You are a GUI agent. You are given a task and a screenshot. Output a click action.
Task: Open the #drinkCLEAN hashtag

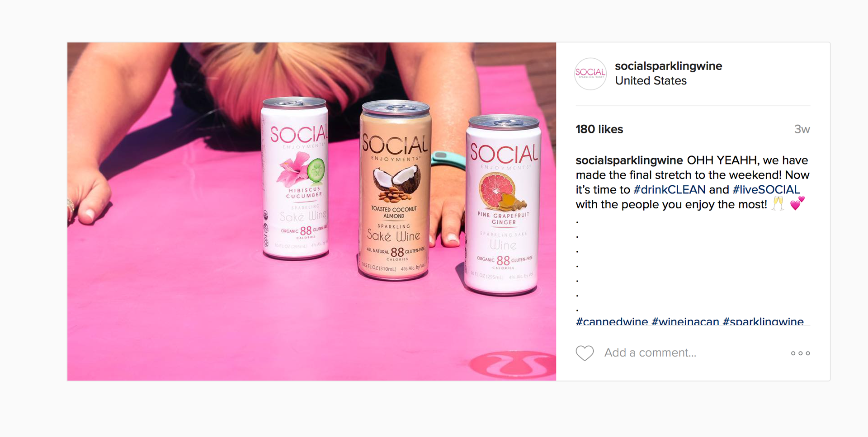pyautogui.click(x=669, y=189)
